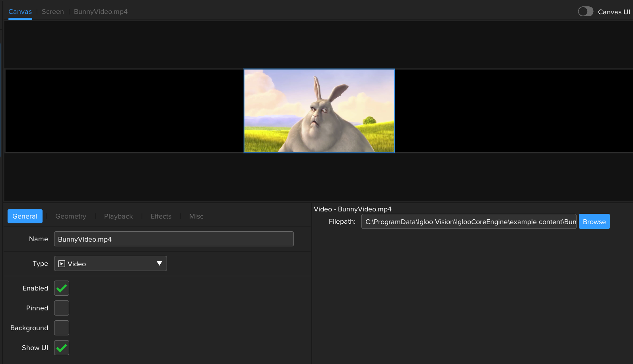The image size is (633, 364).
Task: Toggle the Canvas UI switch
Action: pyautogui.click(x=585, y=12)
